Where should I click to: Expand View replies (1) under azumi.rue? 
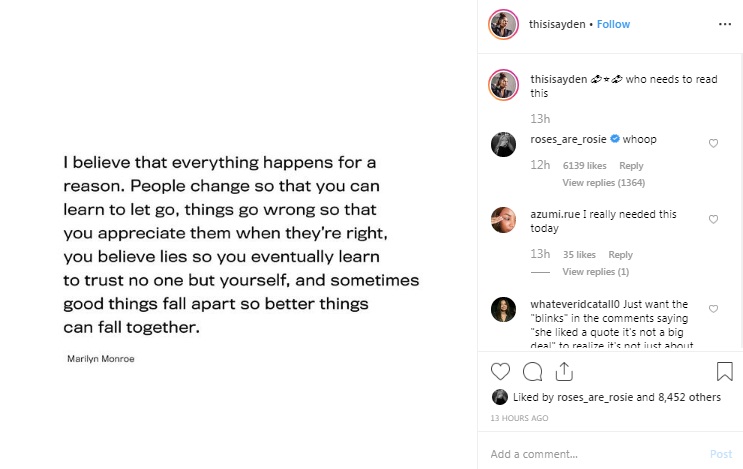tap(595, 272)
